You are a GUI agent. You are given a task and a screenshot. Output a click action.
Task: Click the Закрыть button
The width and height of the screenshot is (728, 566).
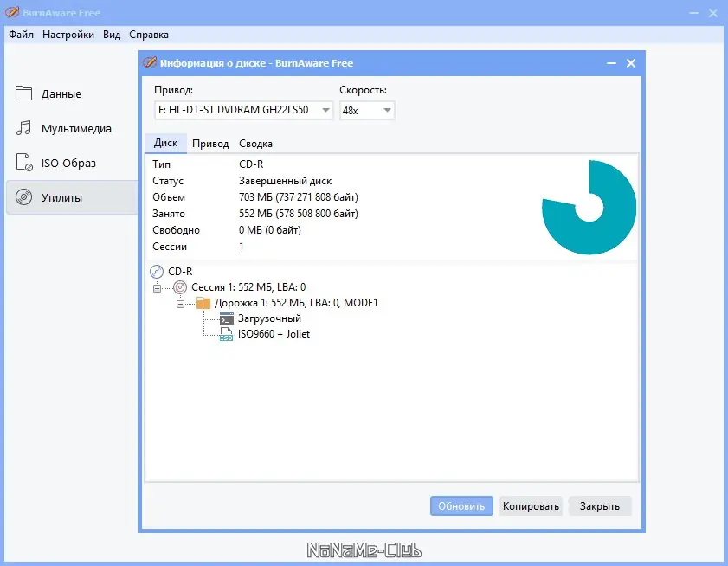[x=599, y=506]
